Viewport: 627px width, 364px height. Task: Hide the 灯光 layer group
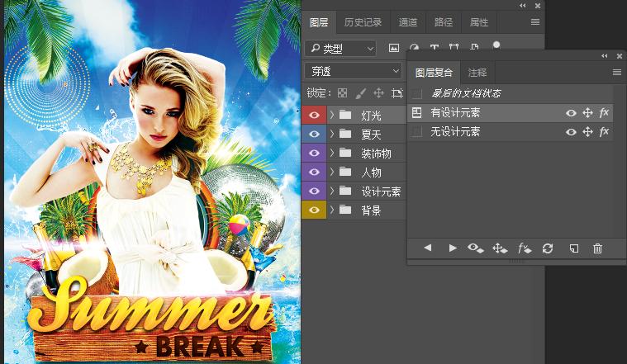(x=314, y=115)
